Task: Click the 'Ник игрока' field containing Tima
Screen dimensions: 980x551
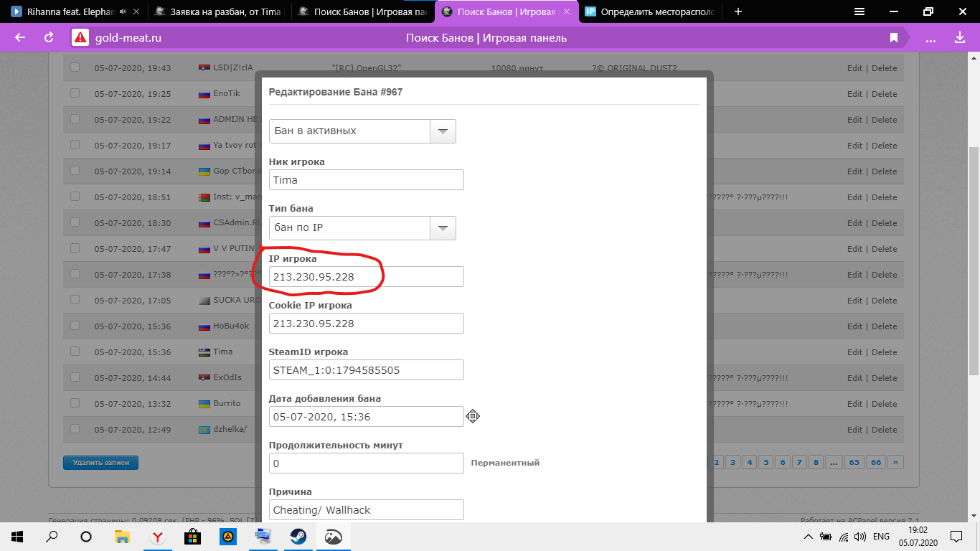Action: (367, 180)
